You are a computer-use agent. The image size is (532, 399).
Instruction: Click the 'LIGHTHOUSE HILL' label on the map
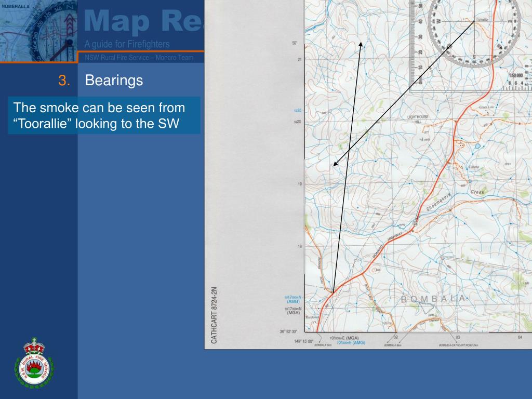coord(418,119)
